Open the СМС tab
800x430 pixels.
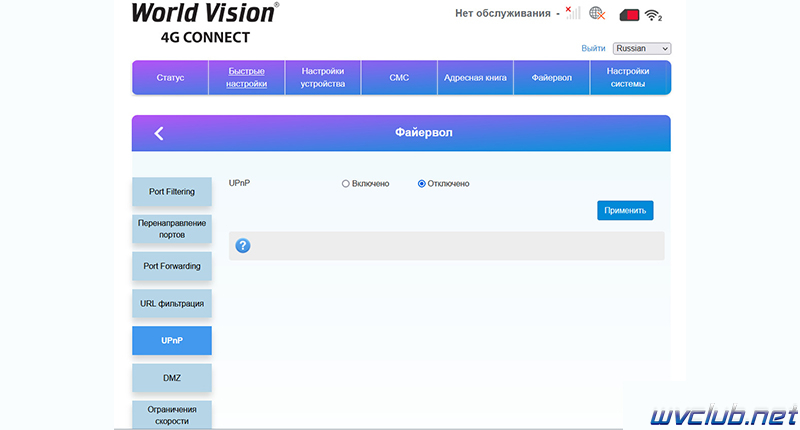click(399, 78)
